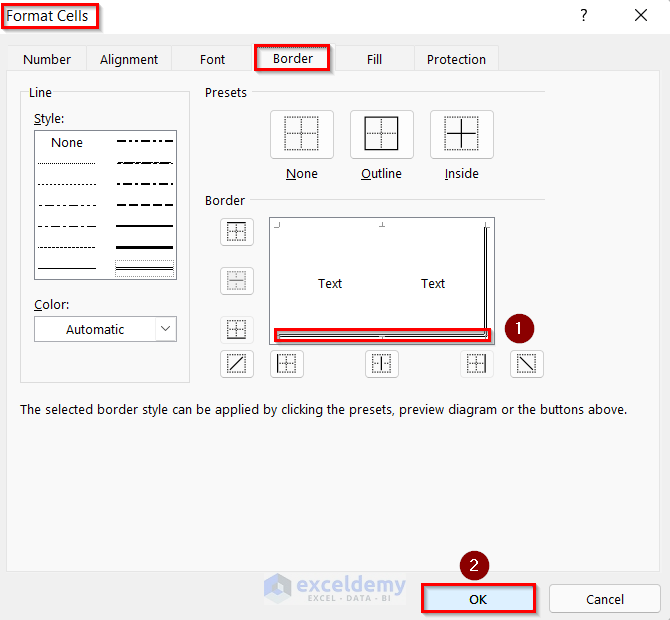Select the thickest solid line style
Viewport: 670px width, 620px height.
[x=144, y=247]
